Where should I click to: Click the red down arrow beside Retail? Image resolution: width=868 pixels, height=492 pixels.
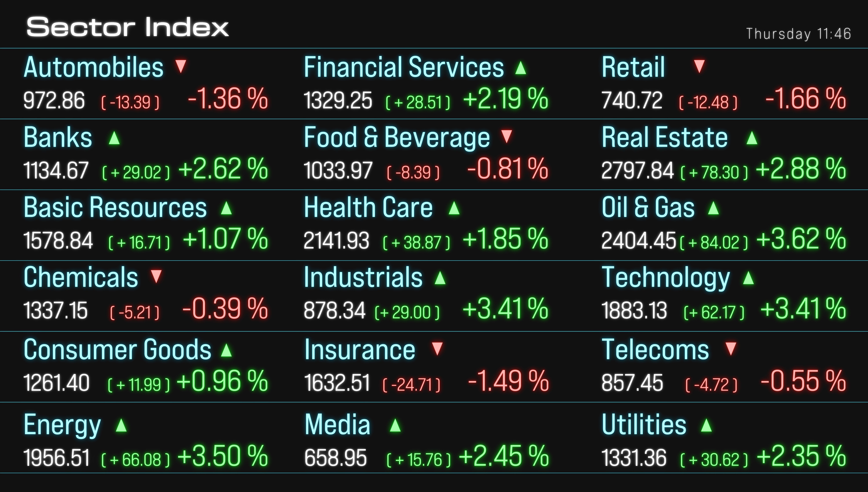point(699,66)
